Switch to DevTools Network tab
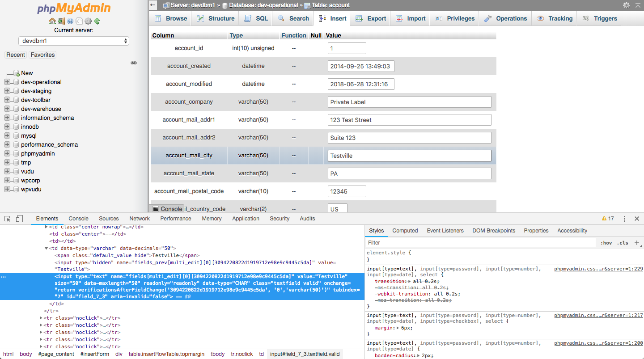644x359 pixels. (x=140, y=219)
